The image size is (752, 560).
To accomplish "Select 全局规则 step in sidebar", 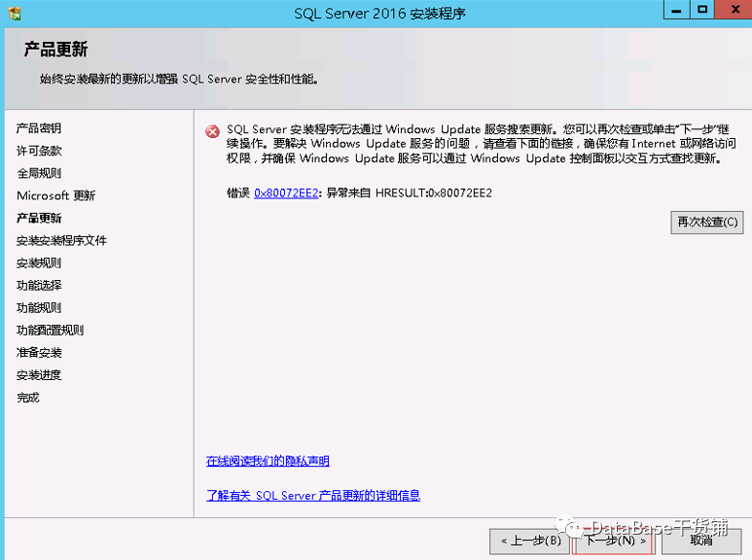I will [39, 173].
